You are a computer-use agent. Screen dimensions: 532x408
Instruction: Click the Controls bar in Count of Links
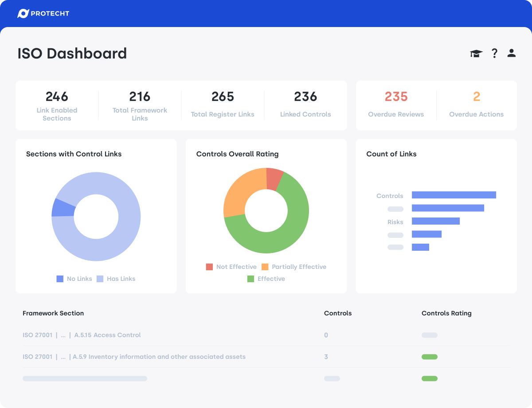point(454,195)
